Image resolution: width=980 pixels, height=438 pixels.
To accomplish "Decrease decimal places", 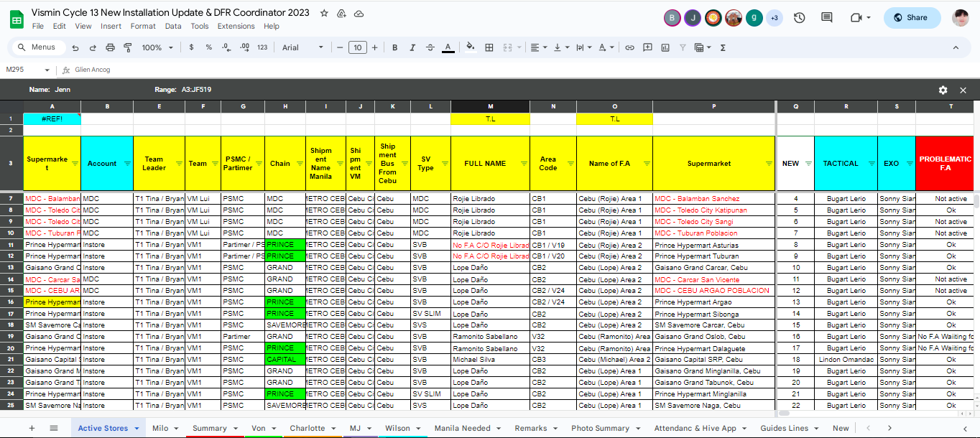I will click(226, 47).
